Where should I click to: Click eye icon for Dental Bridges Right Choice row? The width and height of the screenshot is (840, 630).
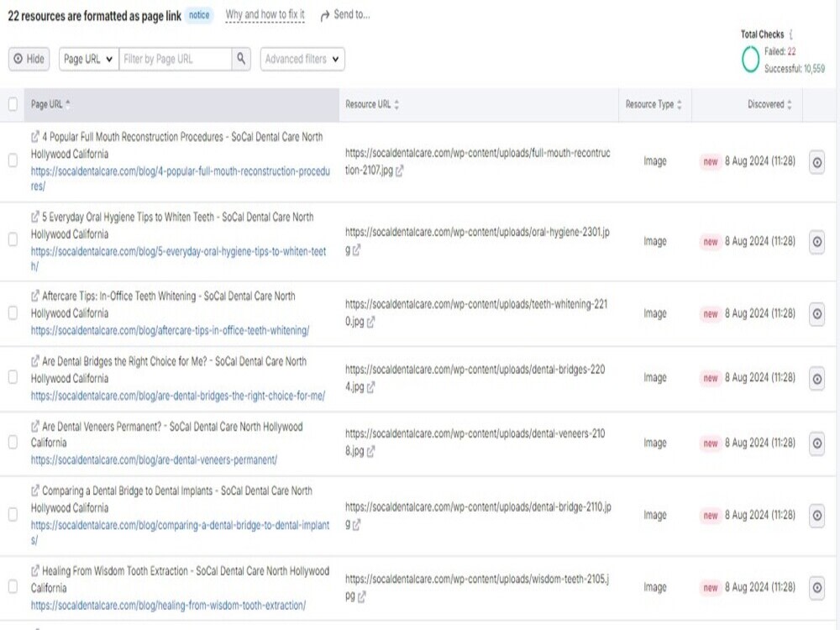coord(817,379)
